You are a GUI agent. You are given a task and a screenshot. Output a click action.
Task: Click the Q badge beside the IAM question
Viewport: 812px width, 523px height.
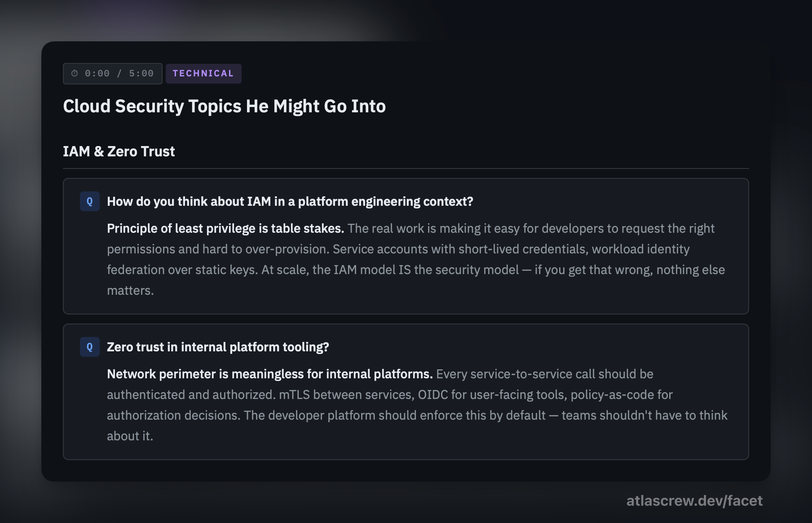click(x=90, y=201)
